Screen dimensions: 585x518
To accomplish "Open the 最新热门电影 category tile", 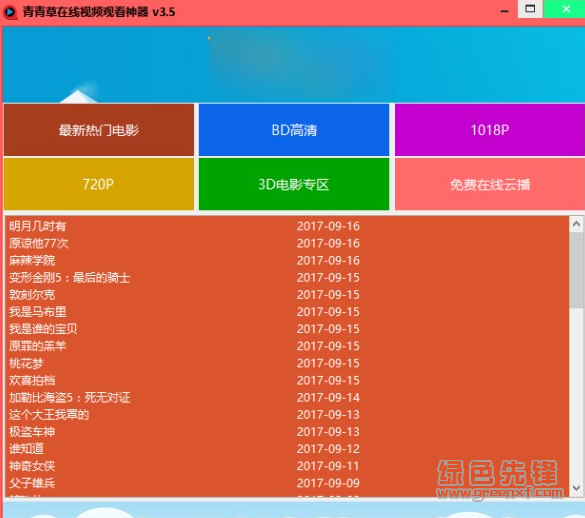I will (x=99, y=130).
